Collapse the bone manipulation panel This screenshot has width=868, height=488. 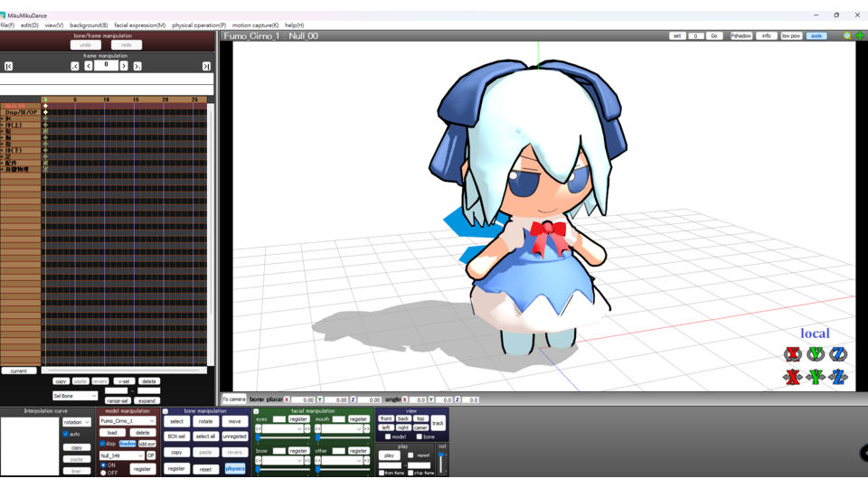(x=165, y=412)
